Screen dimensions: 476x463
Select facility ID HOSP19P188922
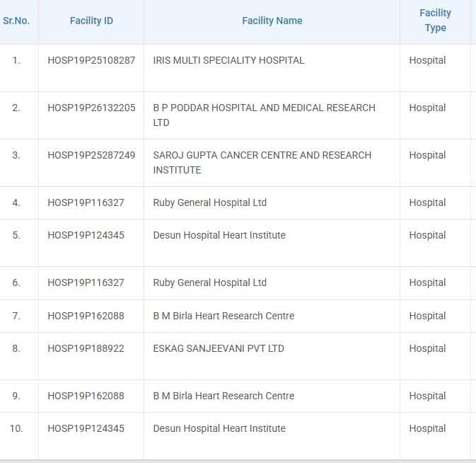86,348
